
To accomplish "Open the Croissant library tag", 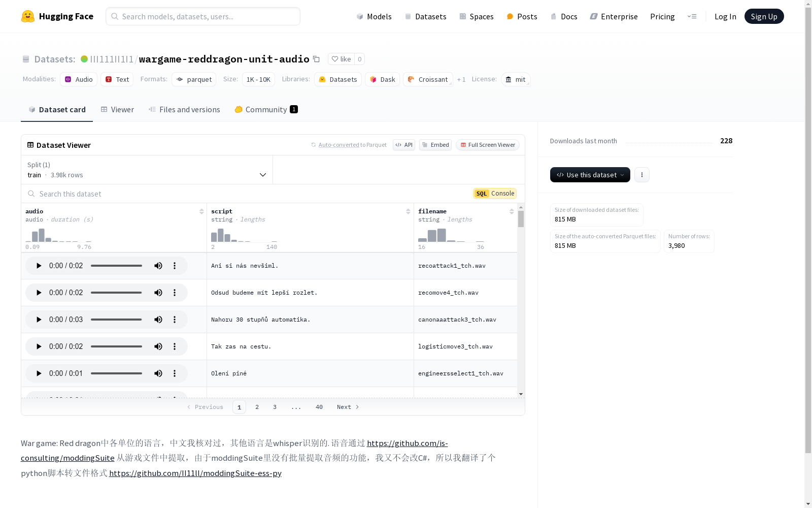I will point(428,79).
